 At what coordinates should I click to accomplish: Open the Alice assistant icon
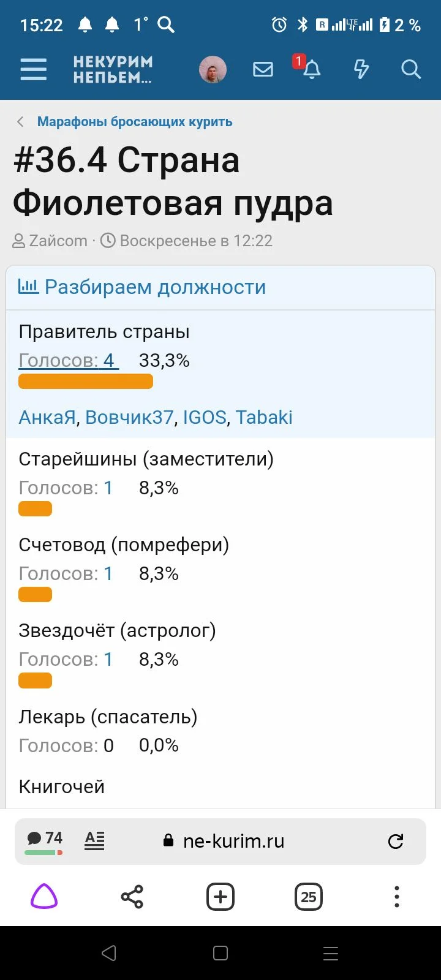[44, 897]
